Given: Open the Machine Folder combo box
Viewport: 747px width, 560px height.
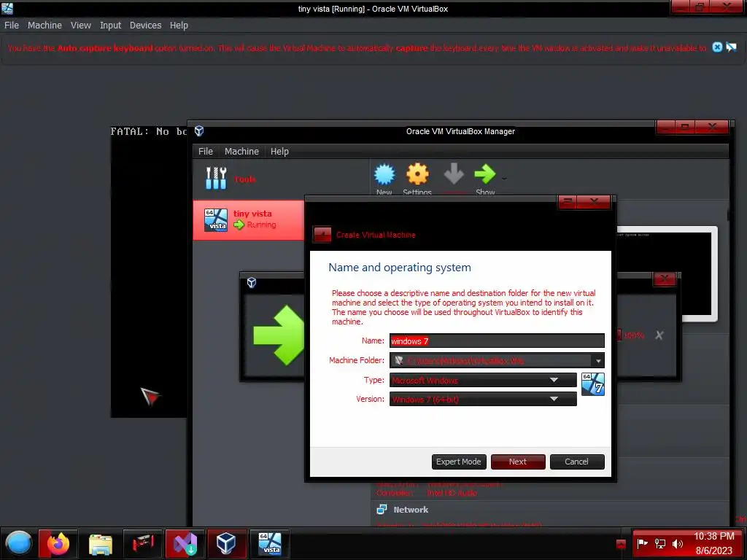Looking at the screenshot, I should tap(496, 360).
